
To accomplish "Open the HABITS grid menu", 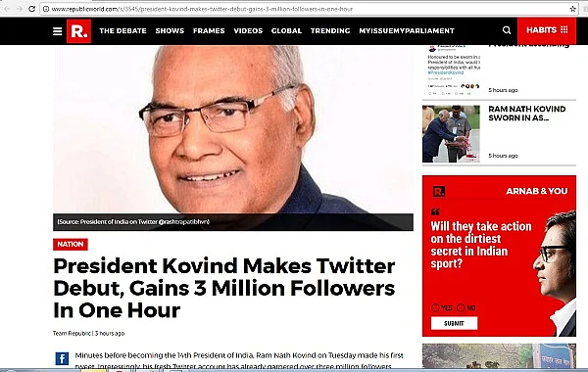I will pyautogui.click(x=547, y=30).
